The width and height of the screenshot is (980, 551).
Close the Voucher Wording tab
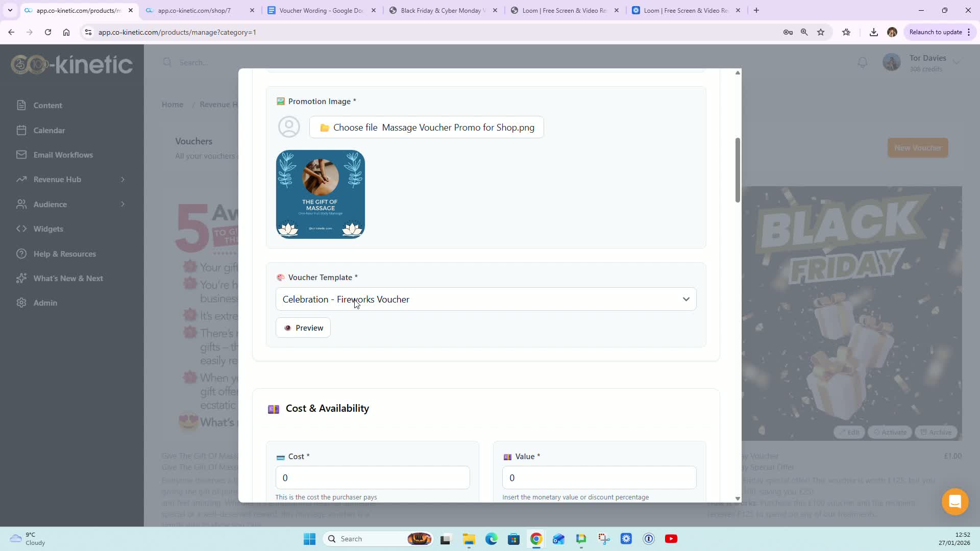tap(374, 10)
